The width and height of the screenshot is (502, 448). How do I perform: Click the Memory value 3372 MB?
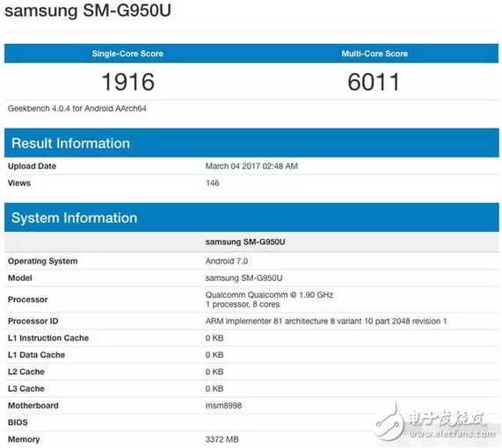point(222,439)
